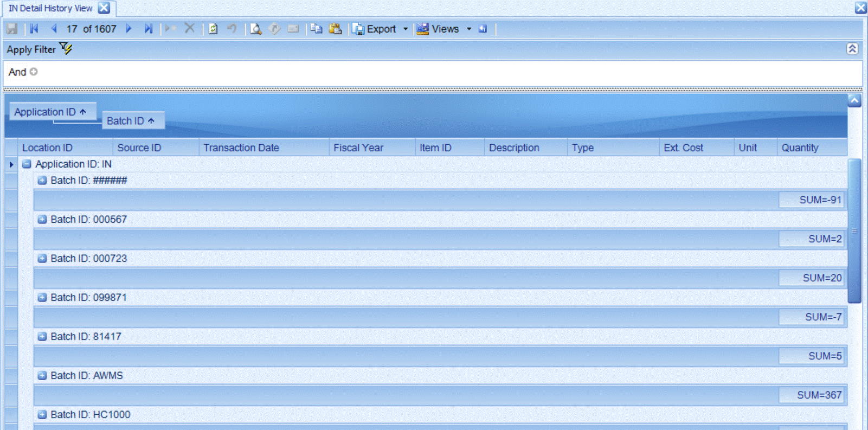Select the IN Detail History View tab
868x430 pixels.
50,8
